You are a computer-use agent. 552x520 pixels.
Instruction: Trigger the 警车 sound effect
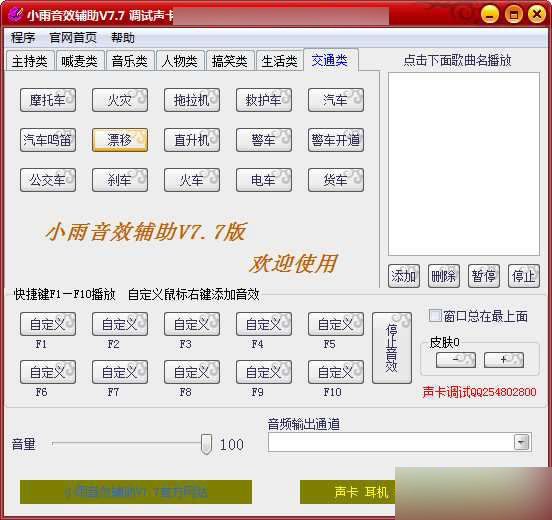coord(264,140)
